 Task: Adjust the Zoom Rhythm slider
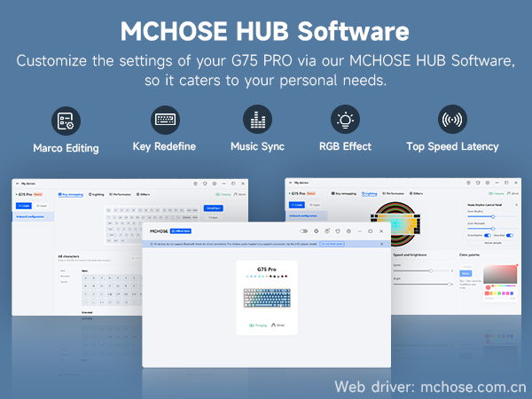click(493, 216)
